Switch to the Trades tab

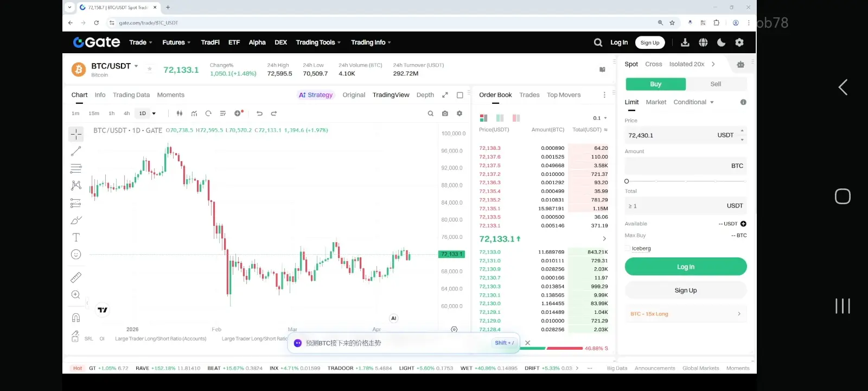[529, 95]
